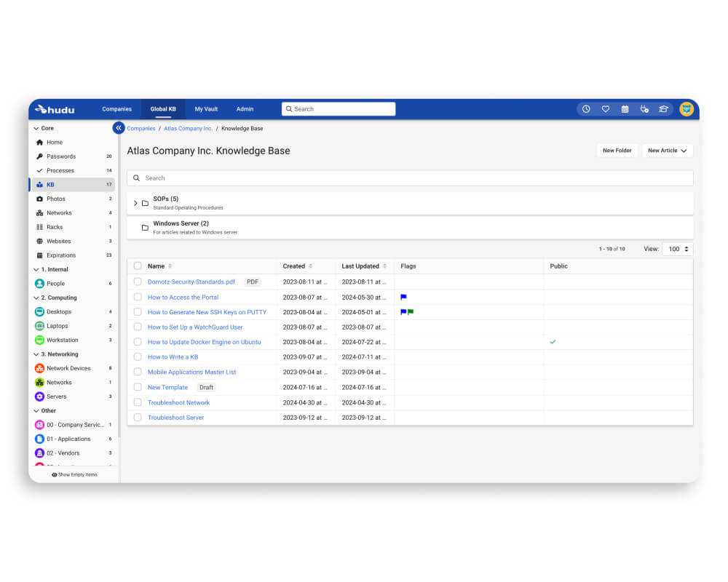Check the How to Generate New SSH Keys row
This screenshot has width=728, height=582.
(x=138, y=312)
